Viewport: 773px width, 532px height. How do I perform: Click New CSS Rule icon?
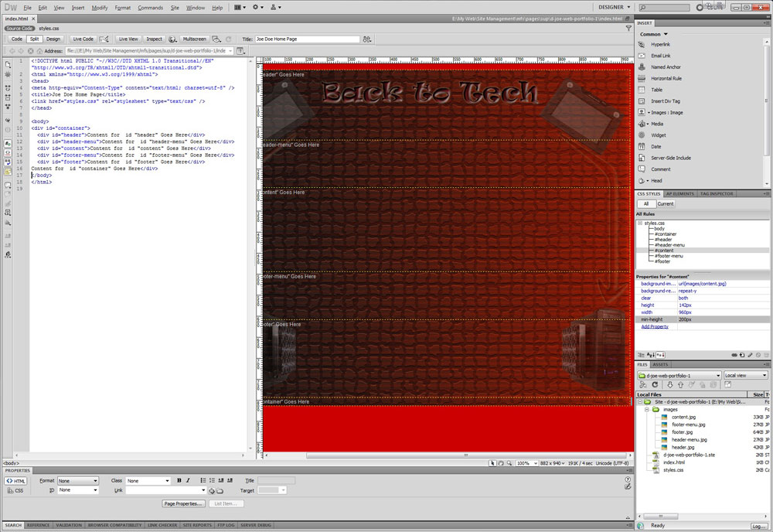[x=742, y=355]
